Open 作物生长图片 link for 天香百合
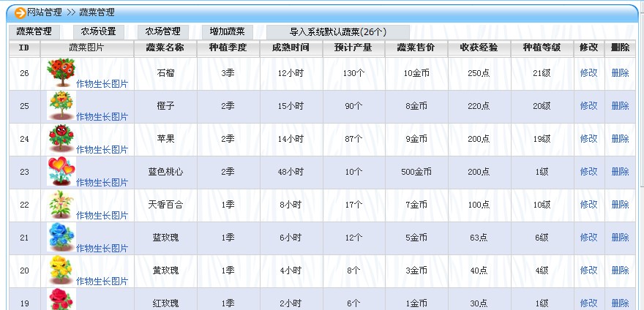Viewport: 644px width, 310px height. (102, 215)
